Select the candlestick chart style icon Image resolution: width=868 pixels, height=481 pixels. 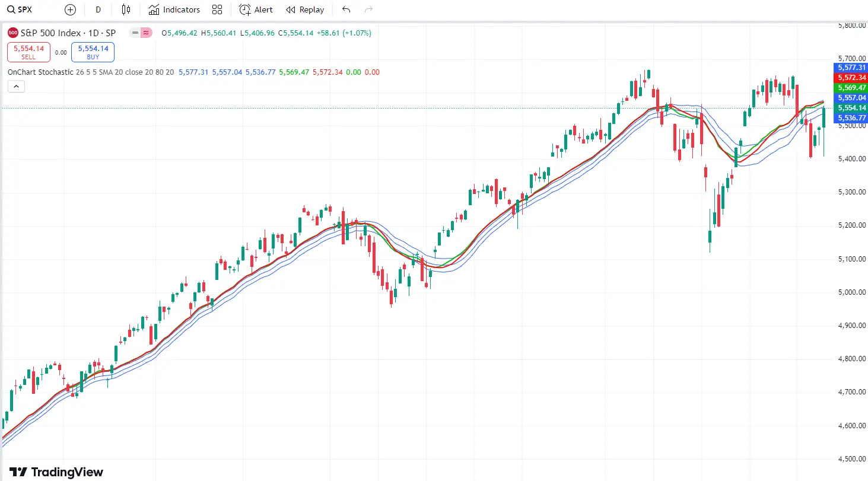[x=126, y=9]
